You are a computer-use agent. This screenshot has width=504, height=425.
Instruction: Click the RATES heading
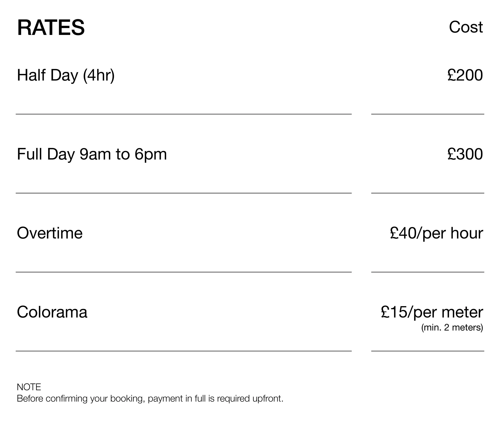pyautogui.click(x=51, y=27)
